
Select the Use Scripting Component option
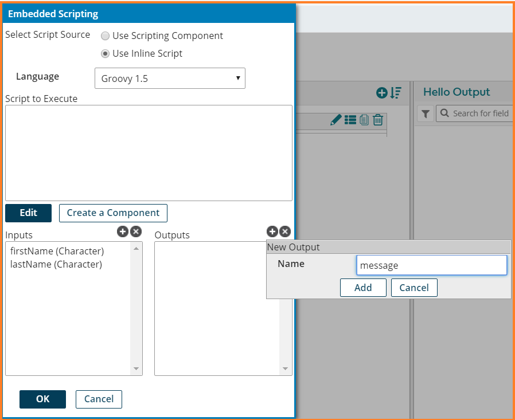[x=105, y=36]
